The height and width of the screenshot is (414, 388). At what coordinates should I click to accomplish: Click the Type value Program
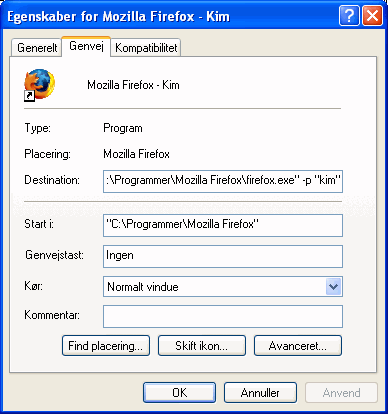[x=123, y=128]
